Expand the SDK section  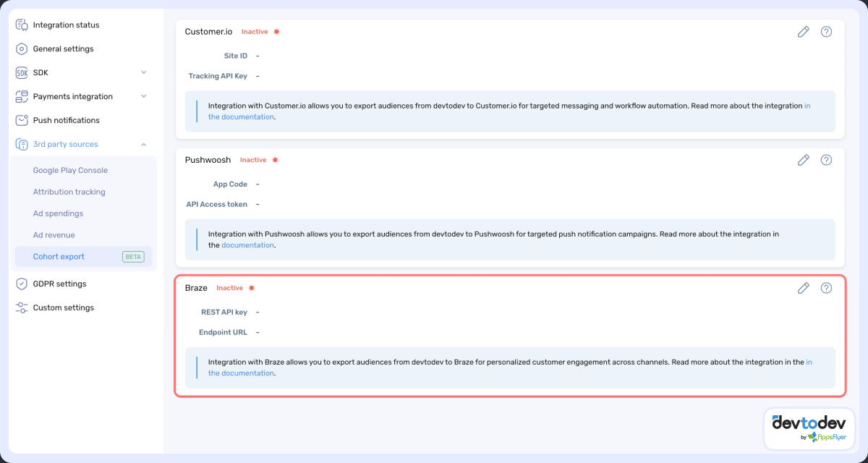pos(143,72)
